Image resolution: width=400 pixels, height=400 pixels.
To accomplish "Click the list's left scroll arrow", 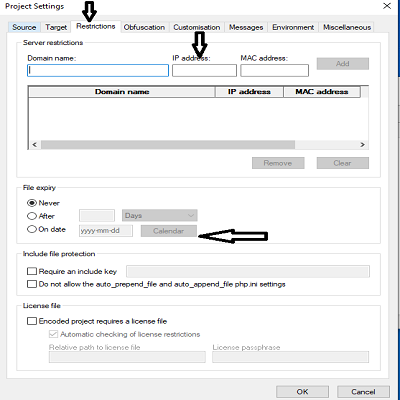I will [34, 145].
